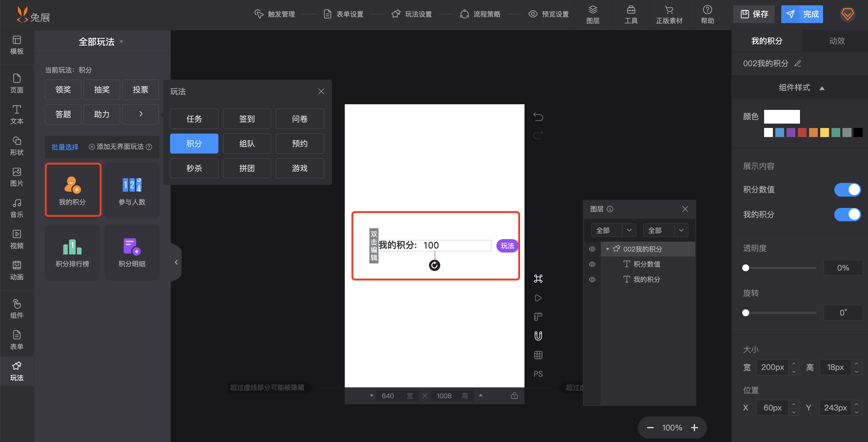
Task: Click the 完成 finish button
Action: (x=802, y=14)
